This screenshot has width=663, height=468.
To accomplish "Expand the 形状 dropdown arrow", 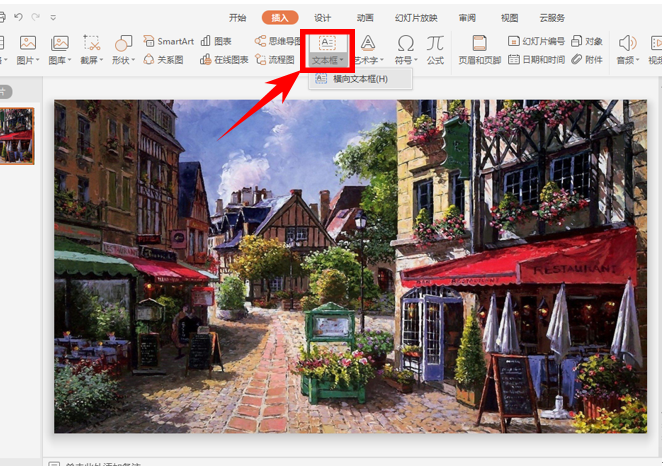I will pyautogui.click(x=133, y=60).
